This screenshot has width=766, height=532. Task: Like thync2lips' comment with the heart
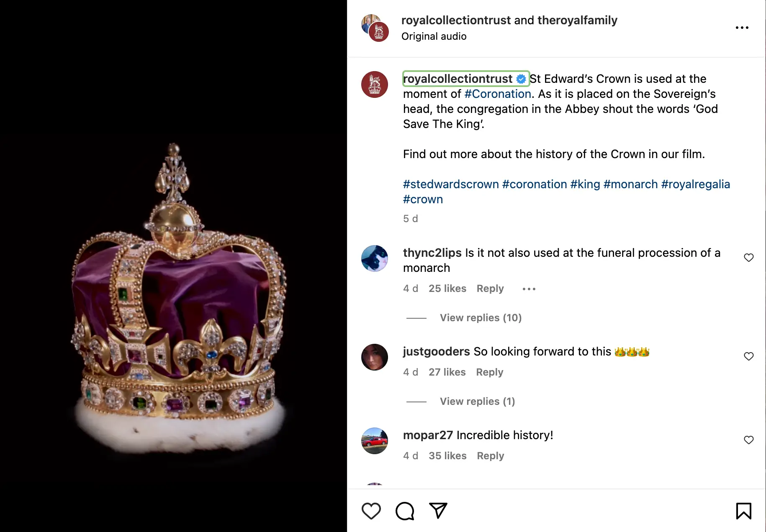pyautogui.click(x=749, y=258)
